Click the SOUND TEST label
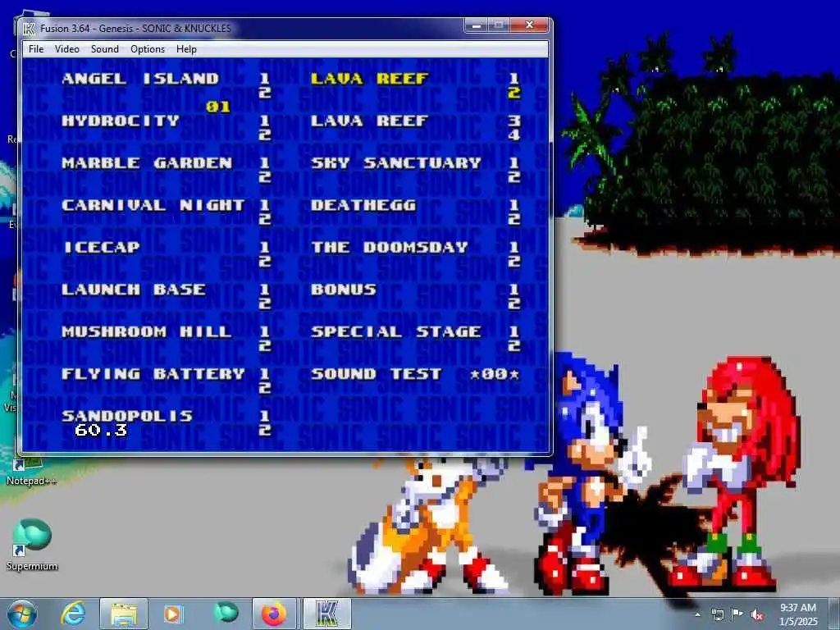This screenshot has width=840, height=630. click(377, 374)
